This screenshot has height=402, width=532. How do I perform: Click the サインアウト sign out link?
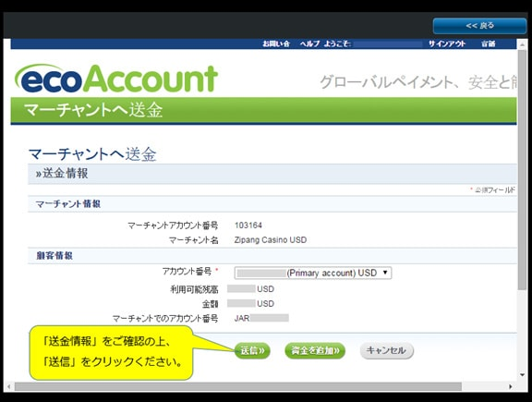(446, 43)
